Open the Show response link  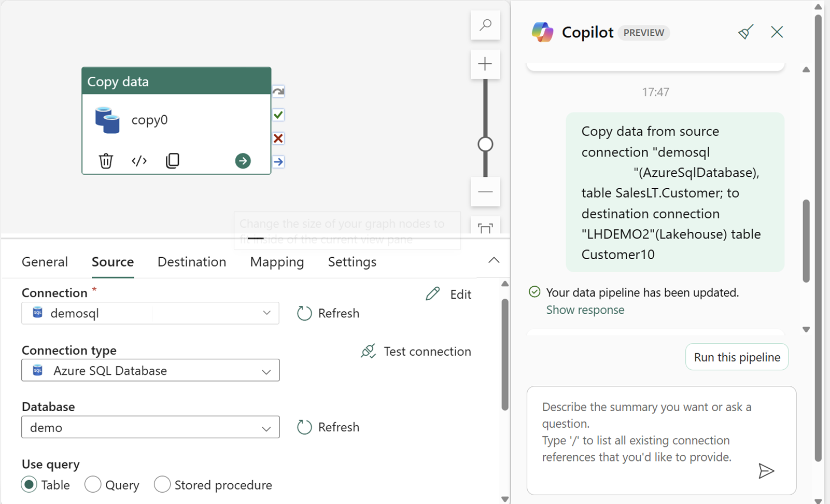pyautogui.click(x=585, y=310)
